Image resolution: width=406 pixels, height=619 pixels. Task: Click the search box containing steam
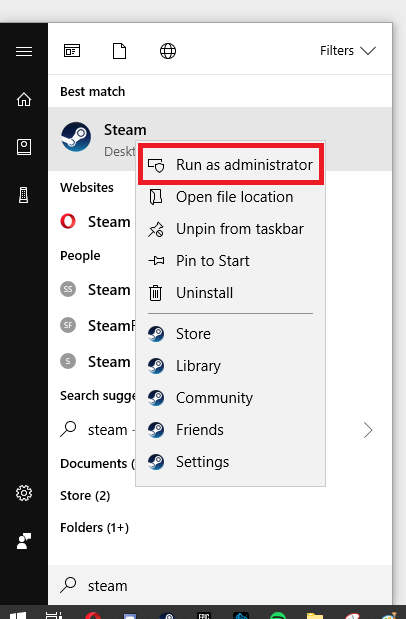[220, 585]
